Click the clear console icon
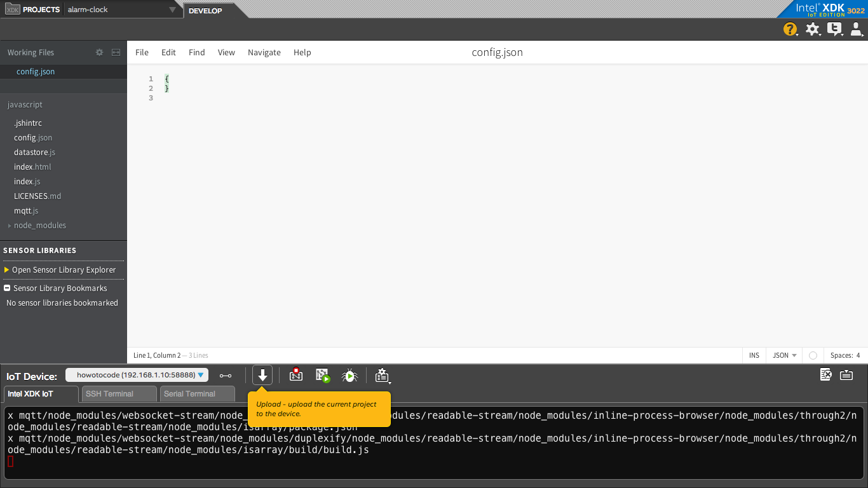Image resolution: width=868 pixels, height=488 pixels. pyautogui.click(x=826, y=375)
